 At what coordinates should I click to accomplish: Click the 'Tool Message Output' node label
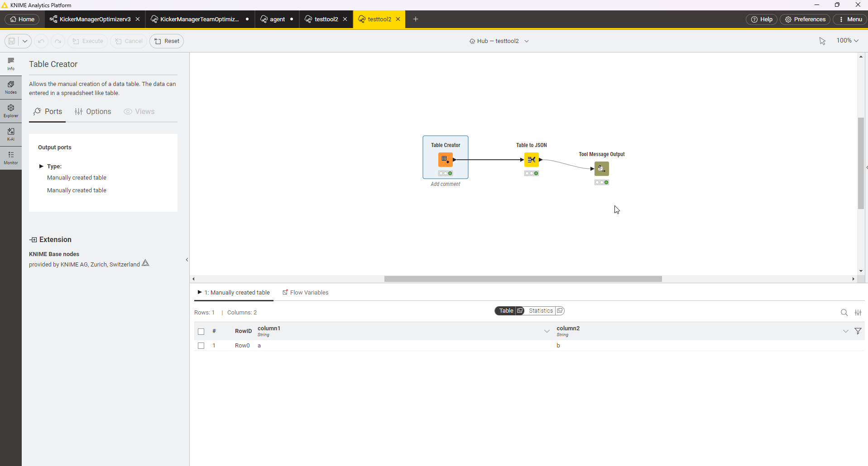tap(602, 154)
